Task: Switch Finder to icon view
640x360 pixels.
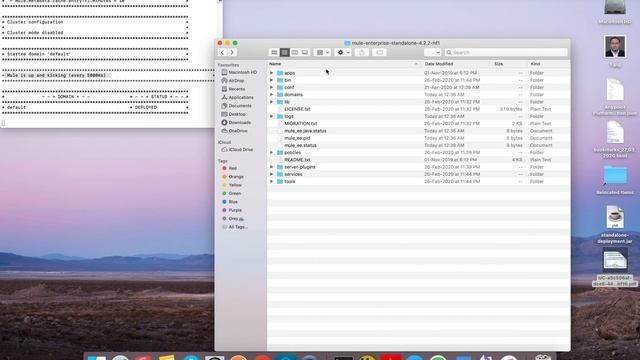Action: click(x=274, y=52)
